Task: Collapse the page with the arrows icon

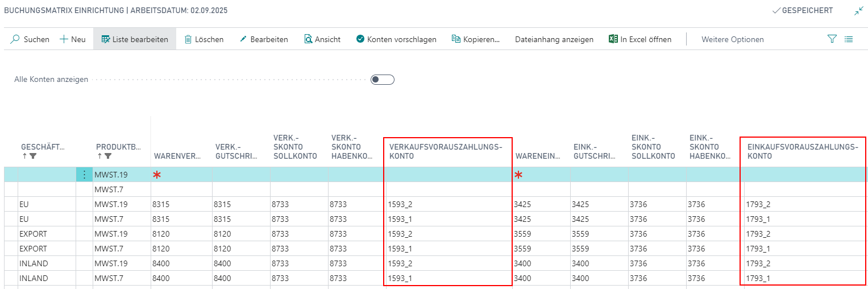Action: [858, 11]
